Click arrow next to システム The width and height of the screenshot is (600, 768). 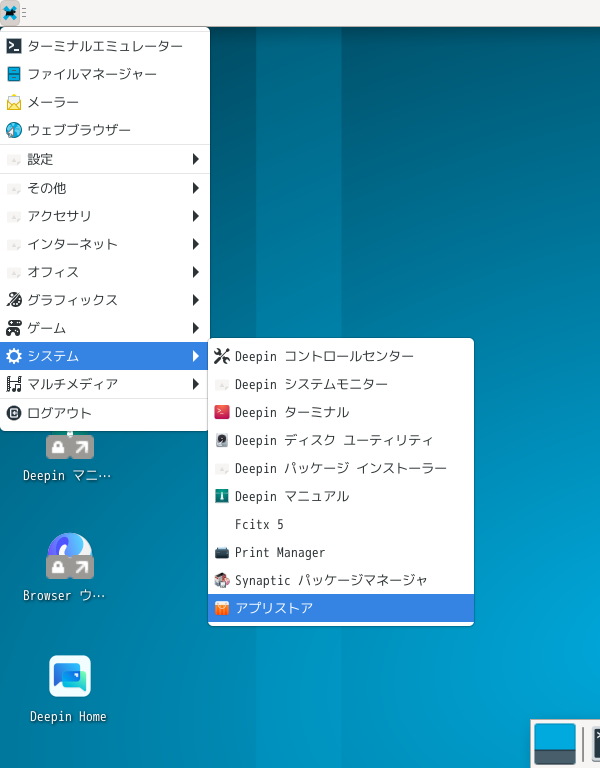[x=196, y=356]
